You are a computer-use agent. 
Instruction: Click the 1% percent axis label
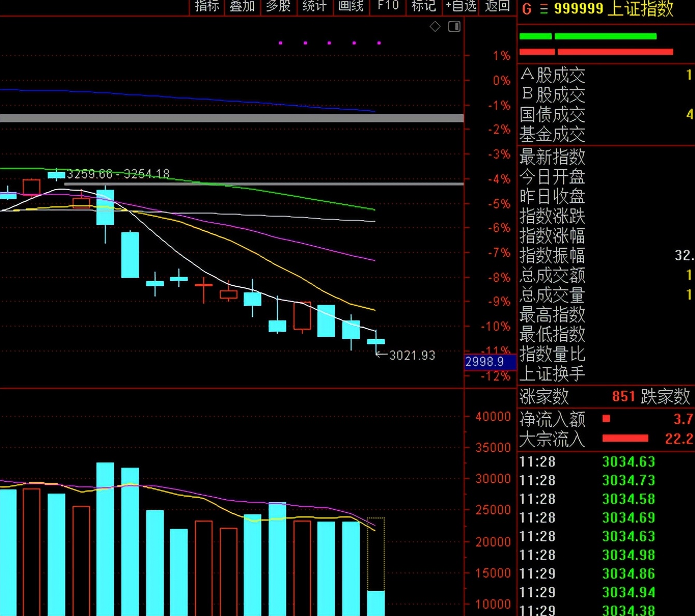coord(502,55)
